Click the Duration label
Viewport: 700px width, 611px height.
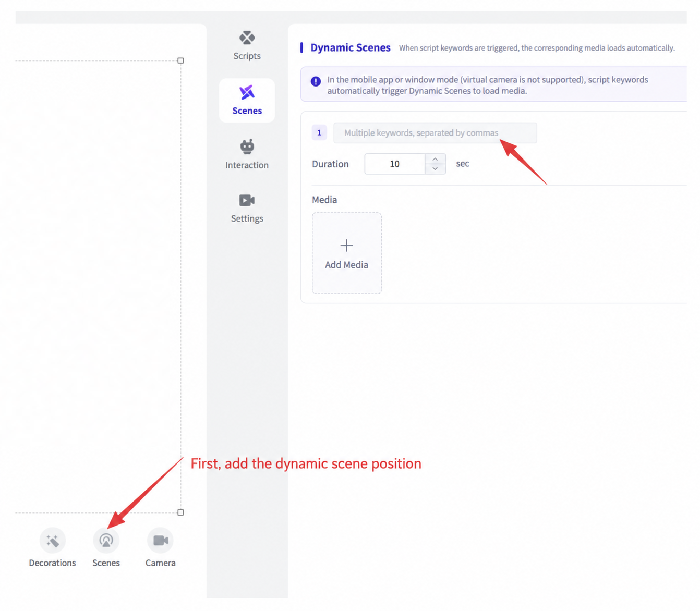(330, 164)
